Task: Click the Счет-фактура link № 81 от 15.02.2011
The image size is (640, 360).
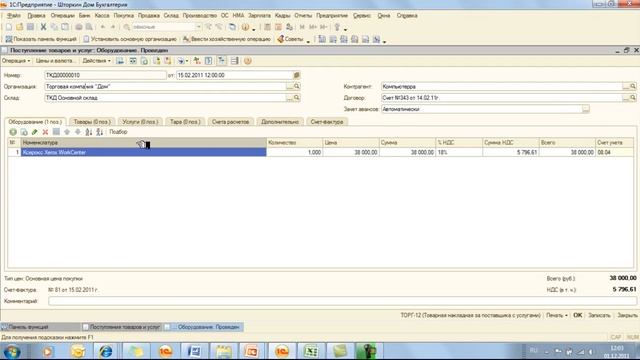Action: (x=73, y=290)
